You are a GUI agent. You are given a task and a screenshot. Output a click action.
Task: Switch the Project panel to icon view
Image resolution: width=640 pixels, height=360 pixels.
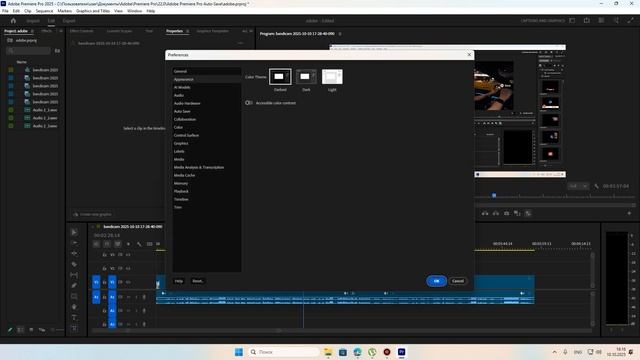tap(31, 330)
